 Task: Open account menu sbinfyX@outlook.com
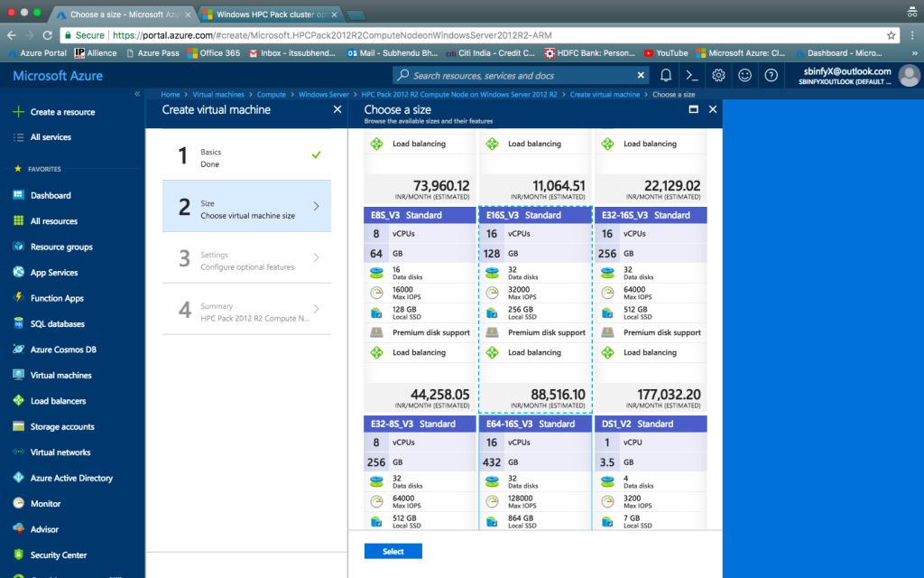859,76
